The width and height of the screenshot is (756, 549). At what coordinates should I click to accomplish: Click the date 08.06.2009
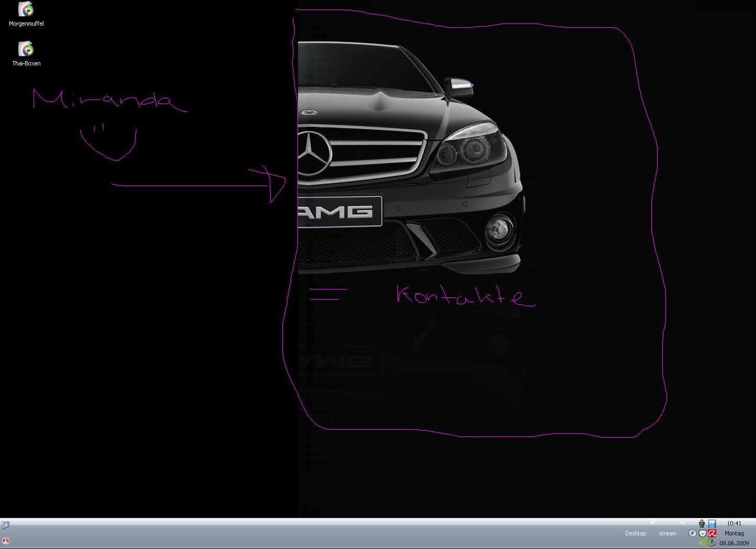point(734,543)
